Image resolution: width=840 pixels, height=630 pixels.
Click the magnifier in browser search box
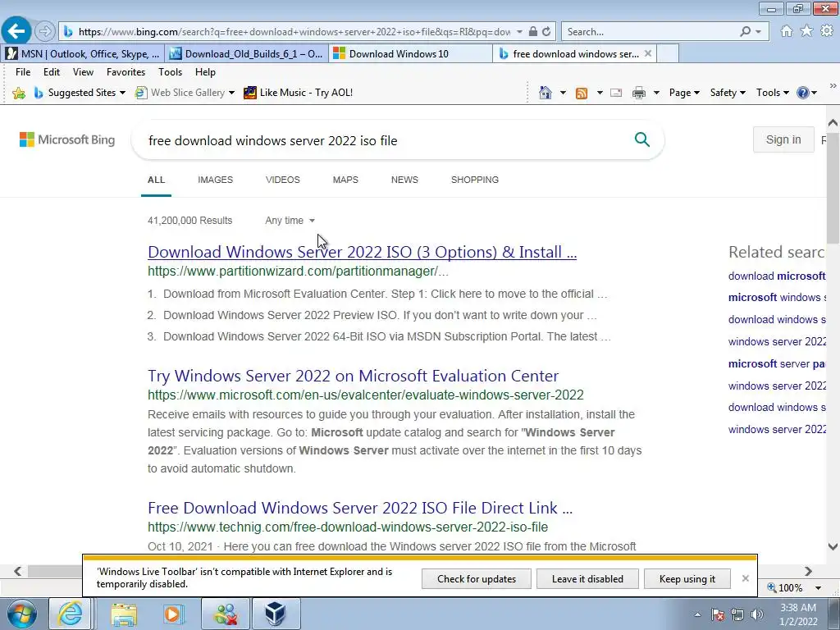click(x=745, y=32)
